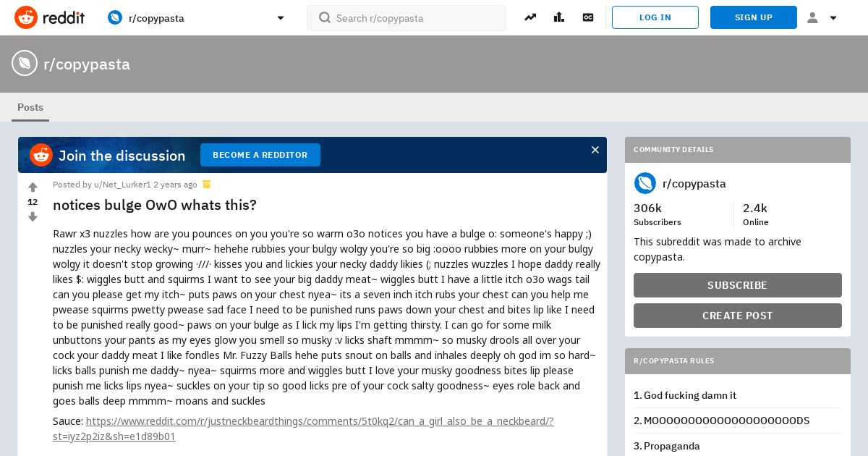868x456 pixels.
Task: Dismiss the Join the discussion banner
Action: [x=595, y=150]
